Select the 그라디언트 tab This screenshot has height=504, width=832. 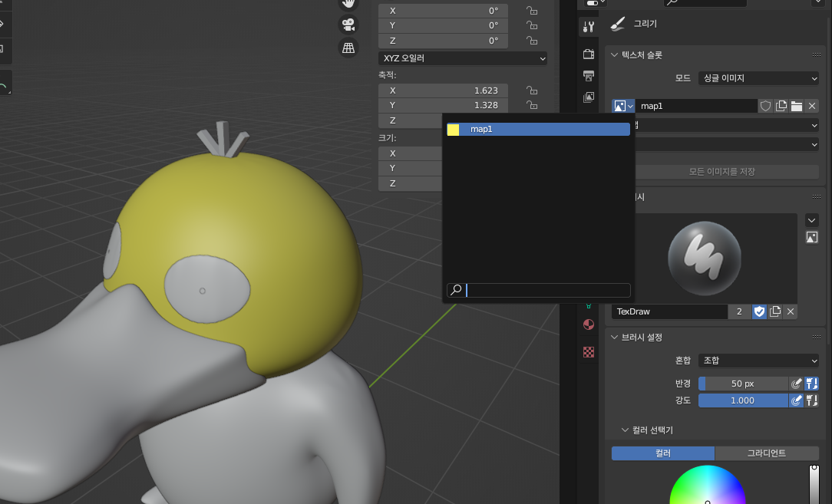click(x=767, y=453)
